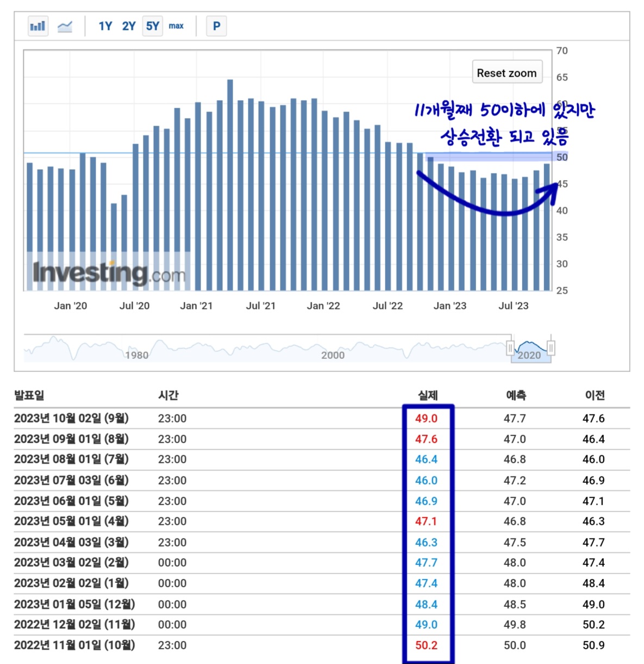This screenshot has height=664, width=644.
Task: Click actual value 50.2 for October 2022
Action: [426, 646]
